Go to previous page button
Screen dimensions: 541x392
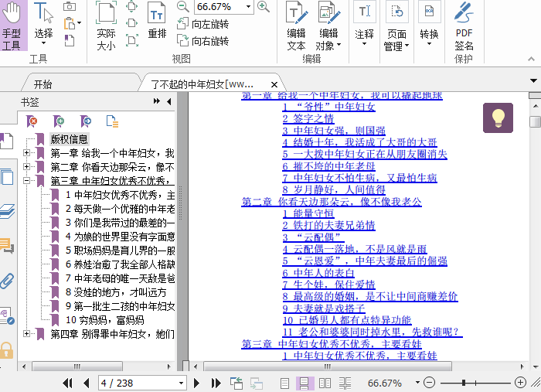click(87, 383)
